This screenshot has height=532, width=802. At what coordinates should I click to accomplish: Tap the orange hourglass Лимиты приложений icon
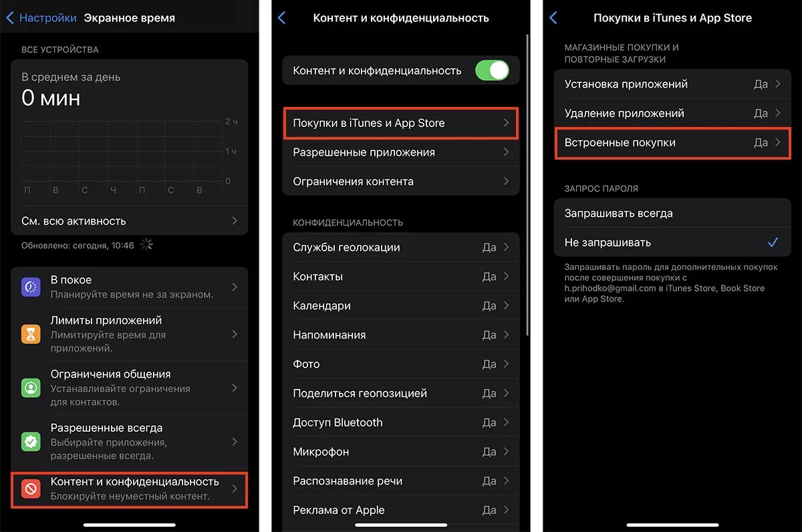click(31, 334)
